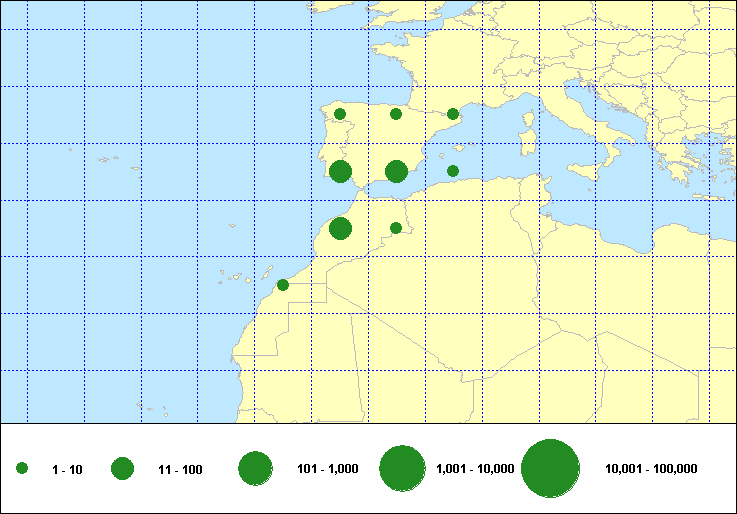Select the "1,001 - 10,000" legend label
Image resolution: width=737 pixels, height=514 pixels.
475,469
